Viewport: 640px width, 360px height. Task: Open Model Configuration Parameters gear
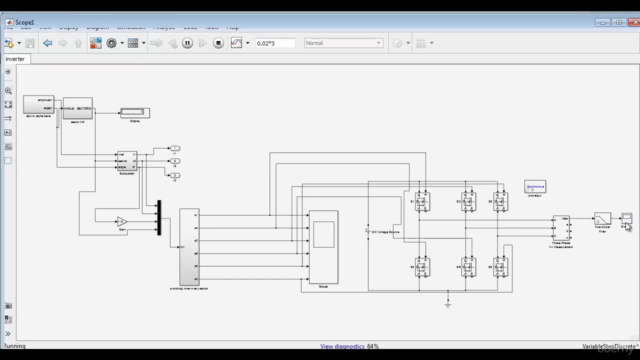point(111,43)
